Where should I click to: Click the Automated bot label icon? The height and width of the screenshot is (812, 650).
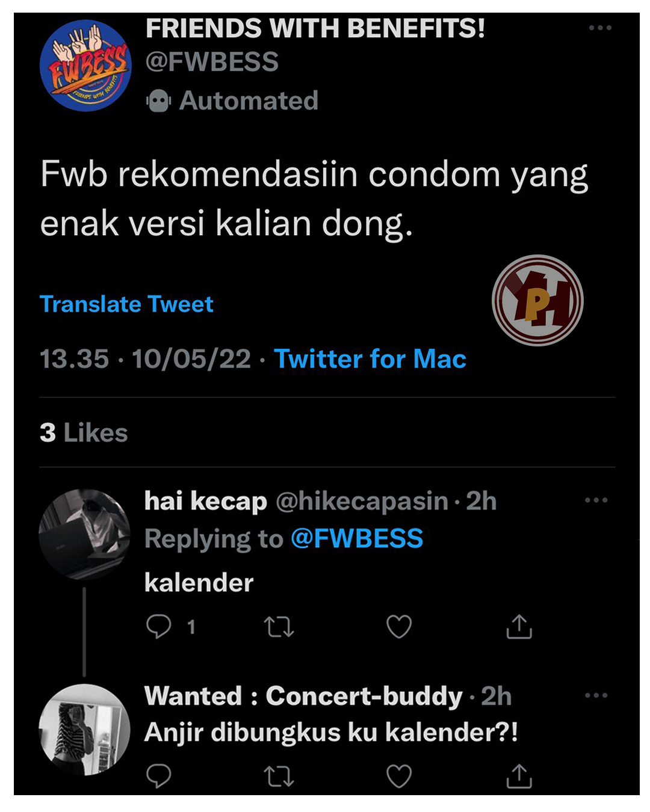pos(159,101)
